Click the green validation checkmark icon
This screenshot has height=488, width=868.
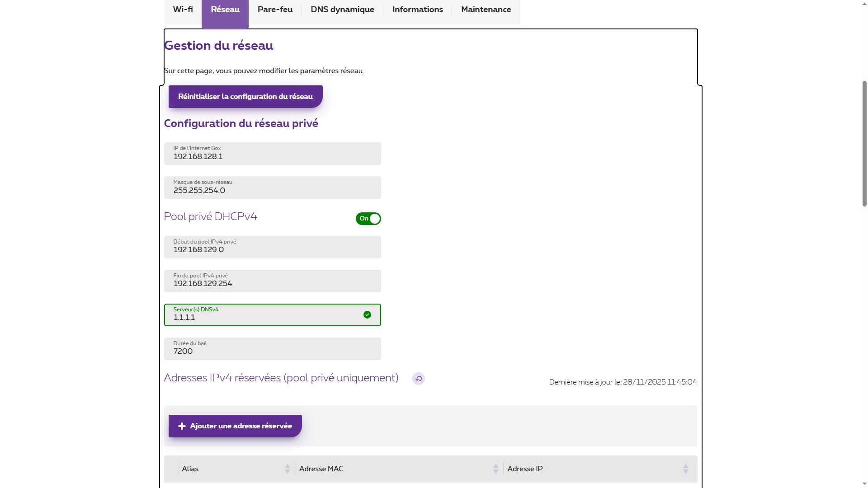tap(367, 315)
